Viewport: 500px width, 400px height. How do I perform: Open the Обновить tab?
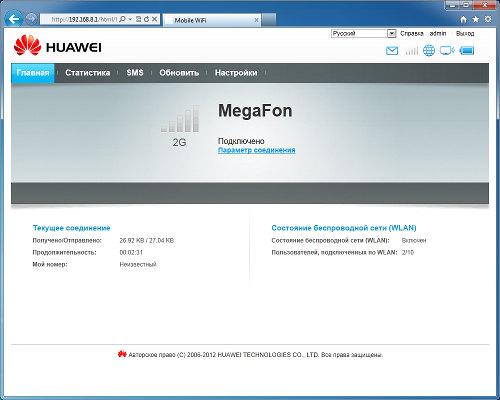click(179, 73)
